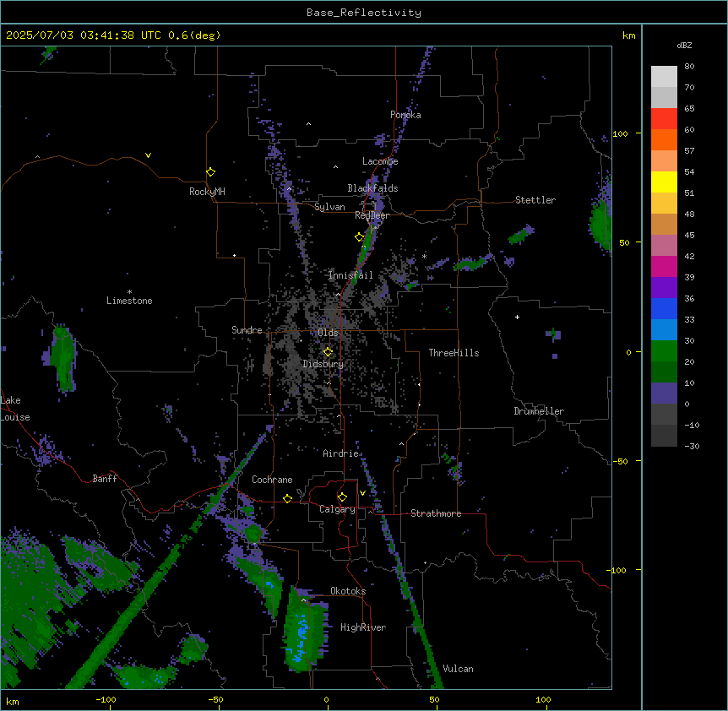Click the RedDeer city label
728x711 pixels.
tap(372, 215)
